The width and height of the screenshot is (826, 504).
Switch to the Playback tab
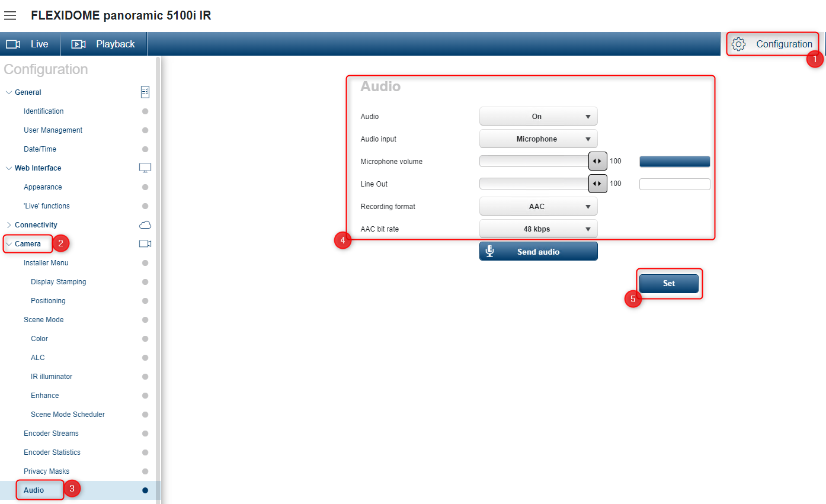point(104,44)
